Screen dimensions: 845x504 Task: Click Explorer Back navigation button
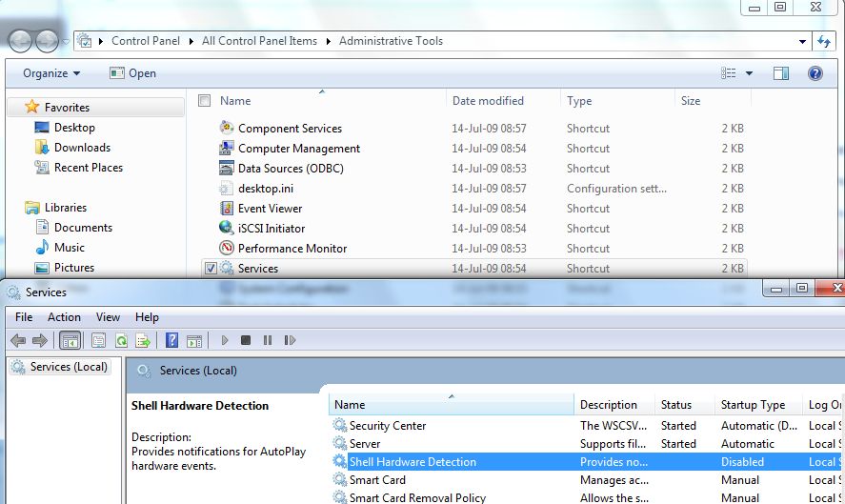(20, 41)
